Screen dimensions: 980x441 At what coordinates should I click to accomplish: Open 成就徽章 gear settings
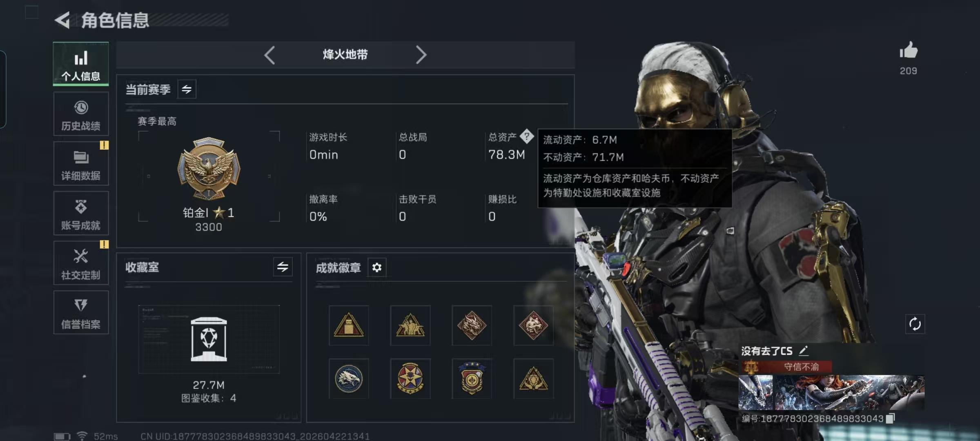coord(377,267)
